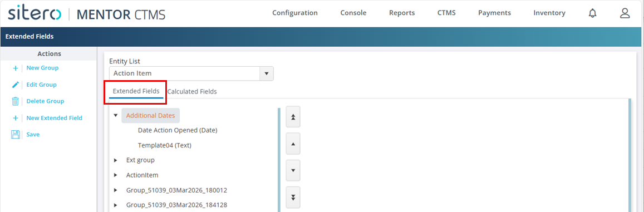Switch to the Calculated Fields tab
Image resolution: width=644 pixels, height=212 pixels.
[x=192, y=92]
